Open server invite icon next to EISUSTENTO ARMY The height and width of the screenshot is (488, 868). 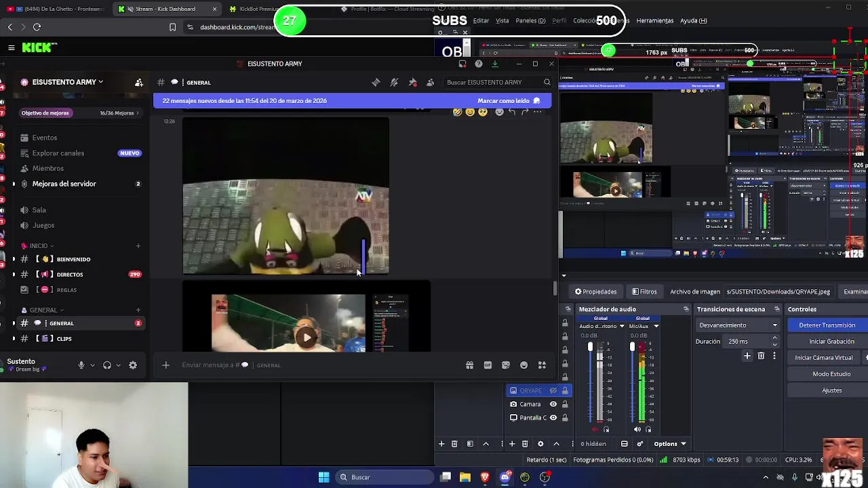point(139,82)
